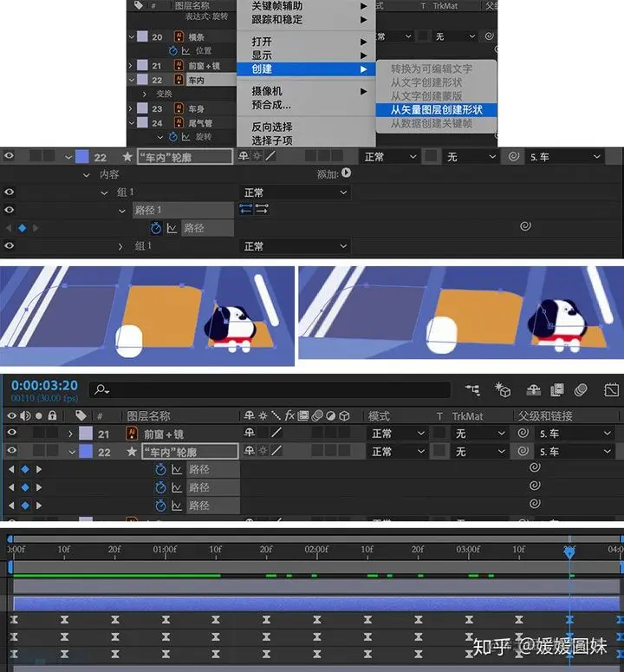Click graph icon of 路径 under 路径 1
The width and height of the screenshot is (624, 672).
click(172, 228)
